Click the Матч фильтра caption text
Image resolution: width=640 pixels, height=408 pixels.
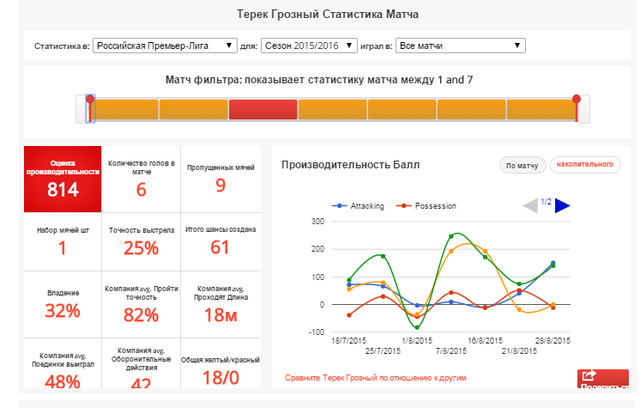pos(319,80)
